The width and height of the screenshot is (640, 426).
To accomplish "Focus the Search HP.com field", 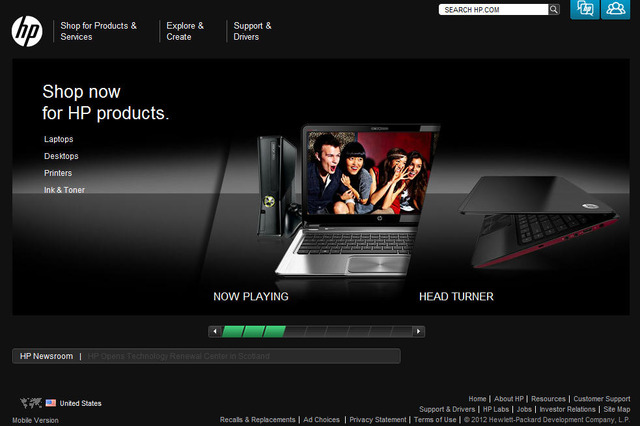I will click(493, 9).
